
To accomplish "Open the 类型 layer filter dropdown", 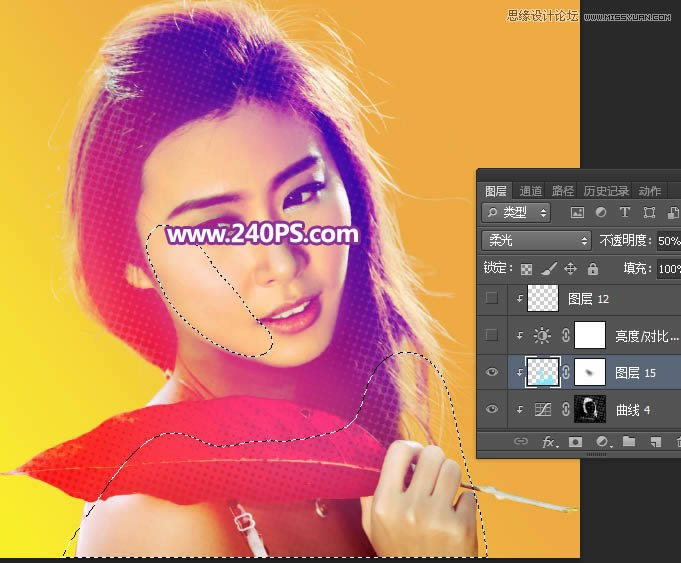I will 516,213.
